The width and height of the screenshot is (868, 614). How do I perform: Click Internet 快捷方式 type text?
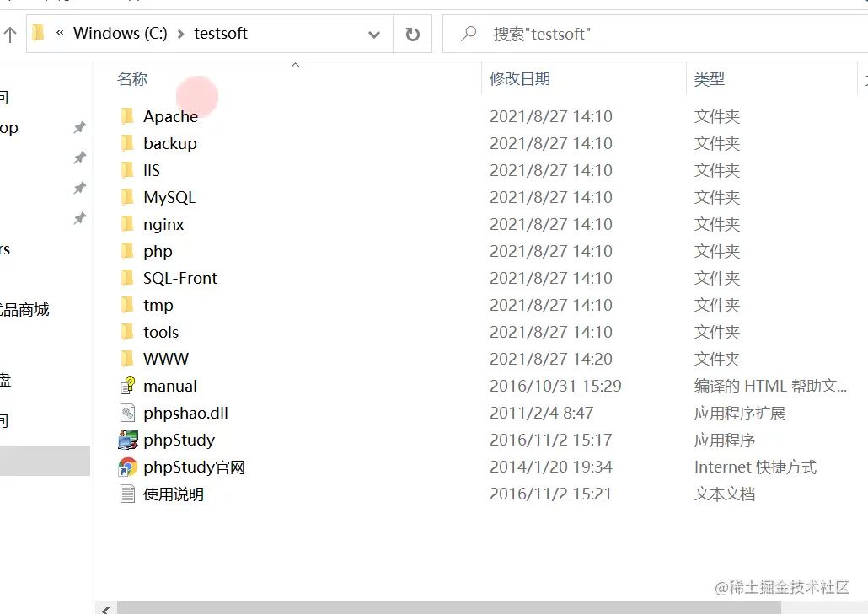[755, 467]
